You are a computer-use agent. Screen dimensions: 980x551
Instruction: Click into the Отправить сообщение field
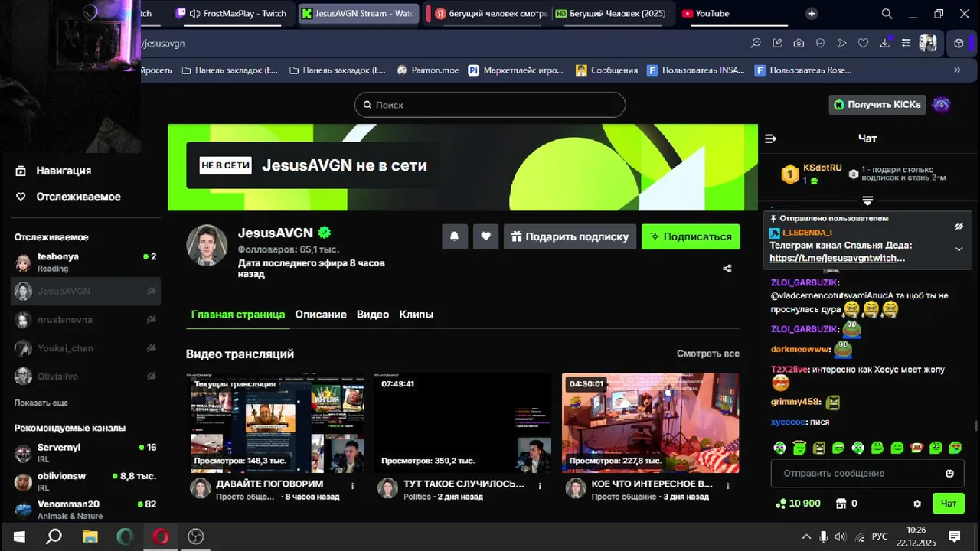pyautogui.click(x=857, y=474)
